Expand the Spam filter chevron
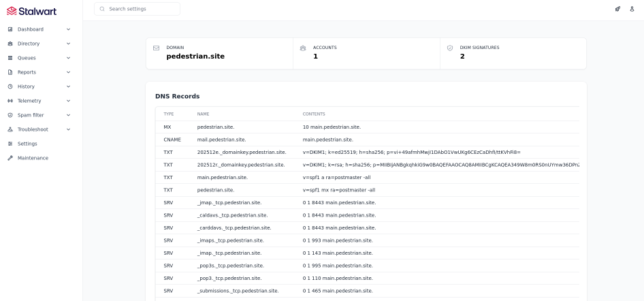644x301 pixels. coord(68,115)
